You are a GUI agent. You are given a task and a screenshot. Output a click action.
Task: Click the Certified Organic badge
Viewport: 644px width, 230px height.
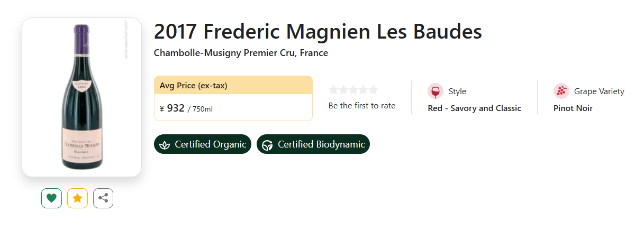(x=203, y=144)
